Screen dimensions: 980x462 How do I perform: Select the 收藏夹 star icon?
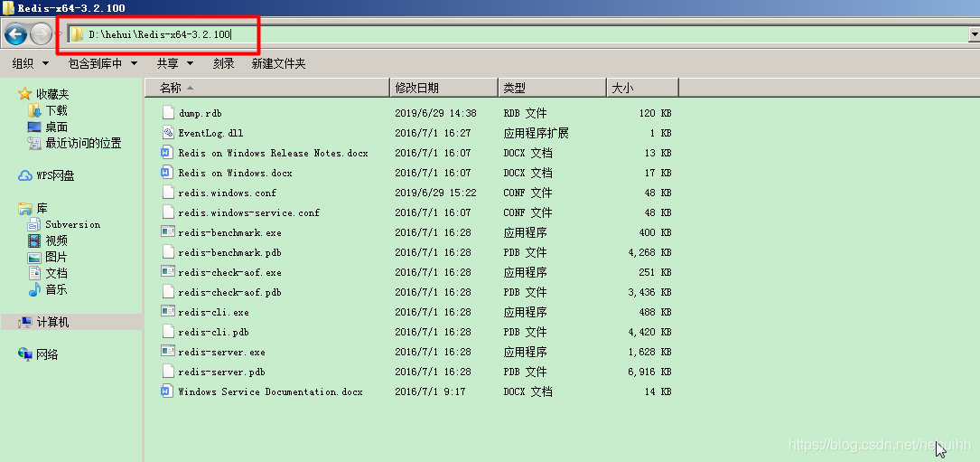[25, 94]
